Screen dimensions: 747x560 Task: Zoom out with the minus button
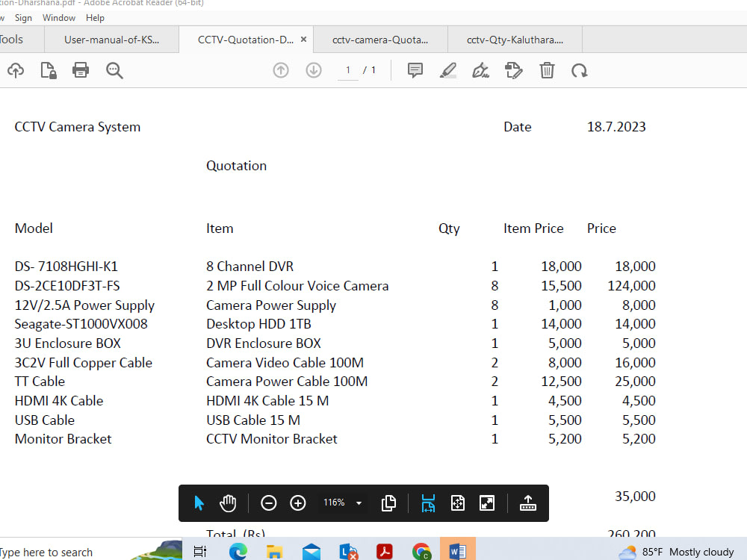[269, 503]
